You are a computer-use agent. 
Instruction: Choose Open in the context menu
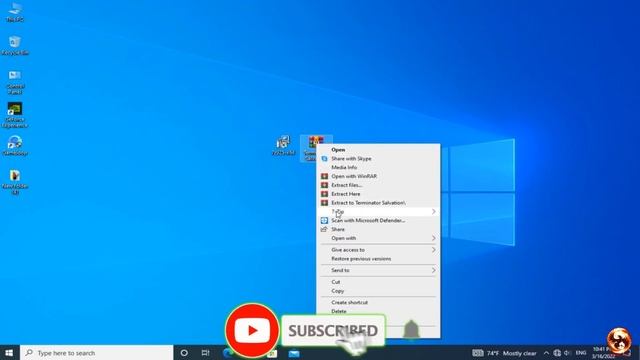[x=378, y=150]
